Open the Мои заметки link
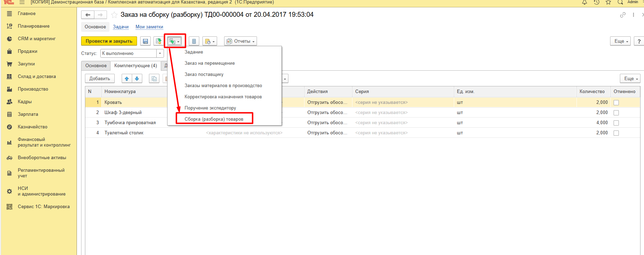The image size is (644, 255). (149, 27)
